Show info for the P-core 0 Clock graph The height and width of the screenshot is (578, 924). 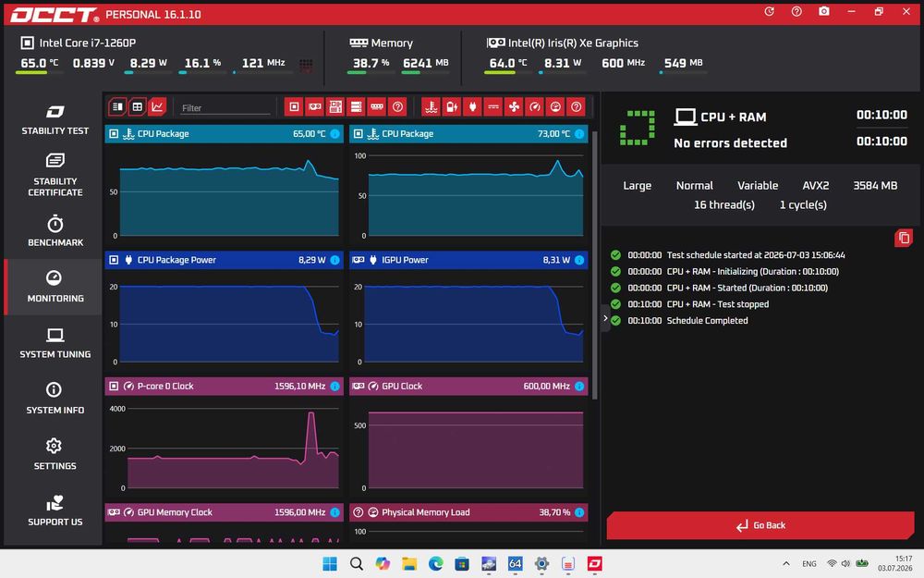[x=334, y=387]
